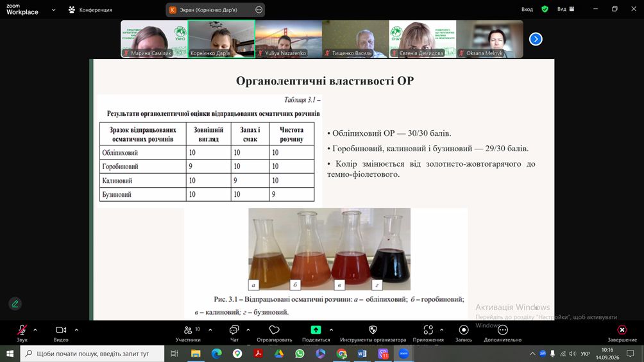Open the Конференция tab
The image size is (644, 362).
tap(90, 10)
